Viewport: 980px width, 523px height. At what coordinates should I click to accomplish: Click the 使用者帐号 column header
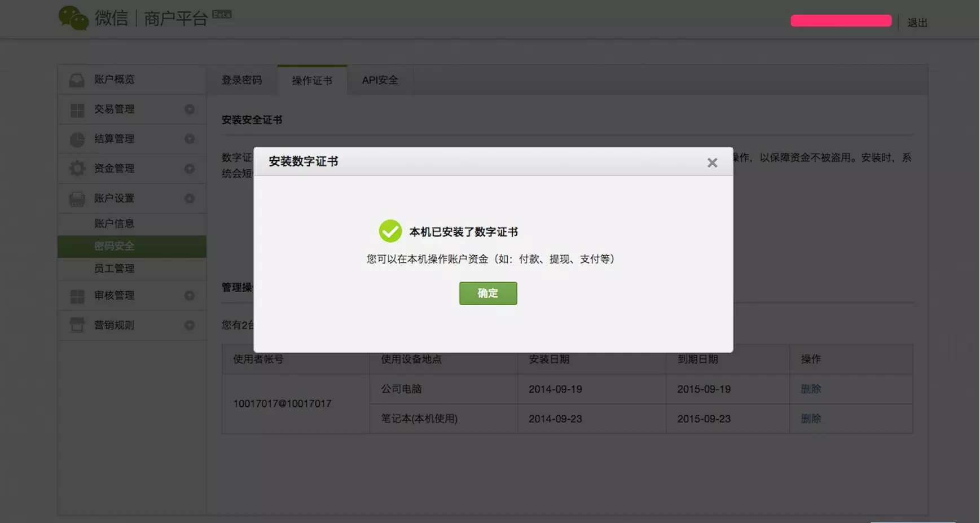pos(258,359)
